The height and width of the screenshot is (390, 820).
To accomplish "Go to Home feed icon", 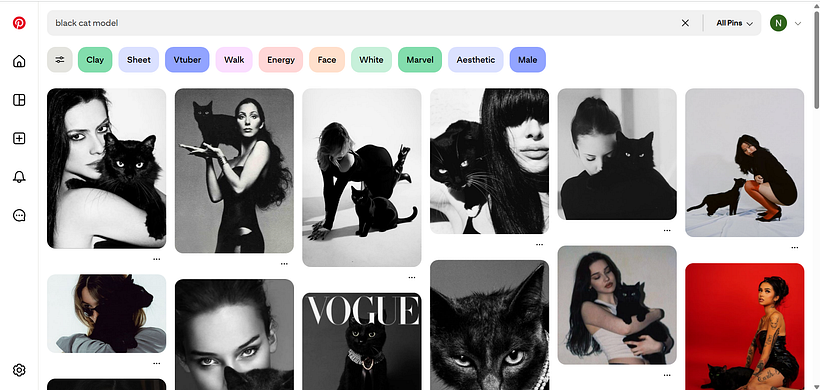I will click(x=19, y=61).
